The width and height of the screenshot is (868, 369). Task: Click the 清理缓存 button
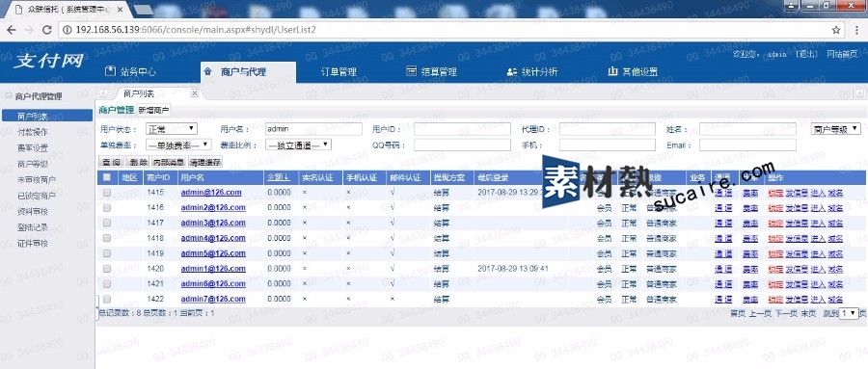pyautogui.click(x=205, y=162)
